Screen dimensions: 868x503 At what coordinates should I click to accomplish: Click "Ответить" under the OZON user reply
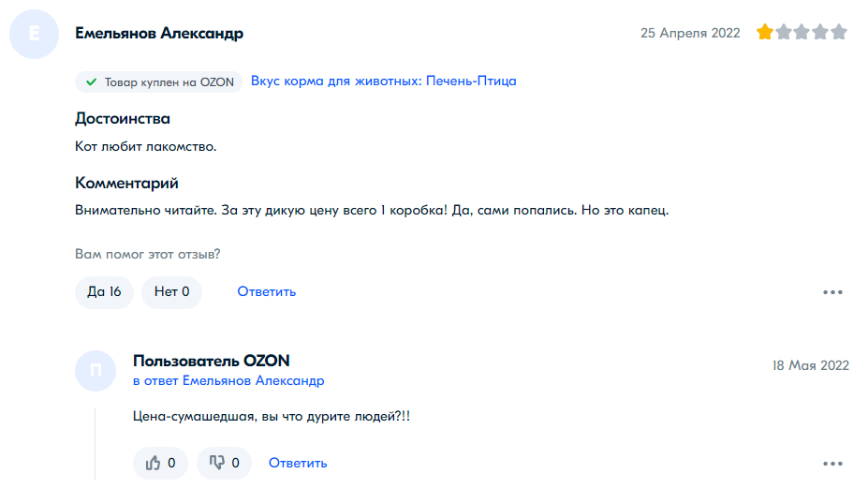(298, 463)
